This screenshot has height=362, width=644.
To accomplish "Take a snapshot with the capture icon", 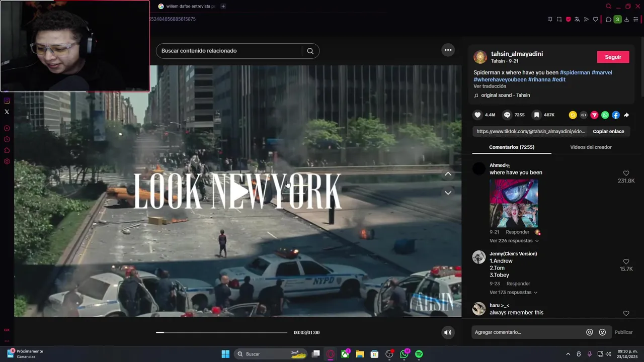I will [559, 19].
